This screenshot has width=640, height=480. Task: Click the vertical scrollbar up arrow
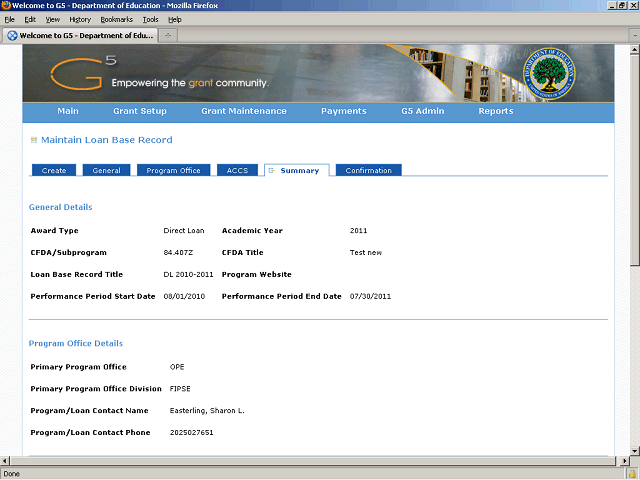coord(634,50)
